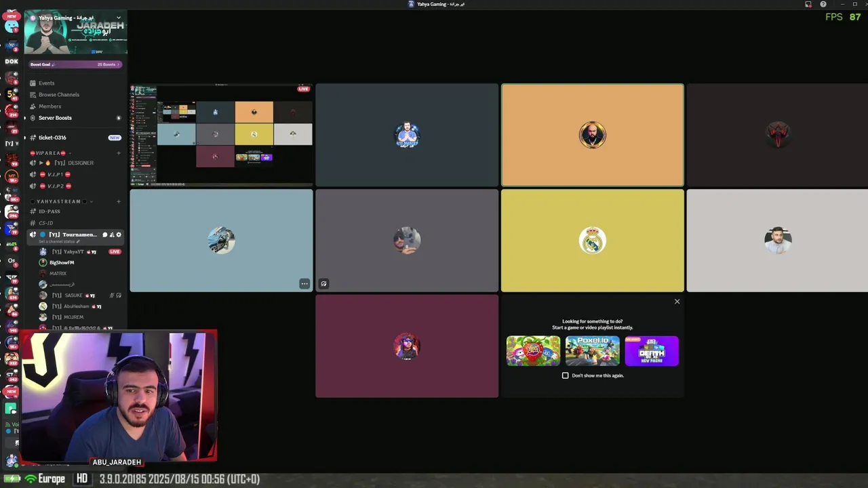Launch the Poxel.io activity
868x488 pixels.
point(593,351)
